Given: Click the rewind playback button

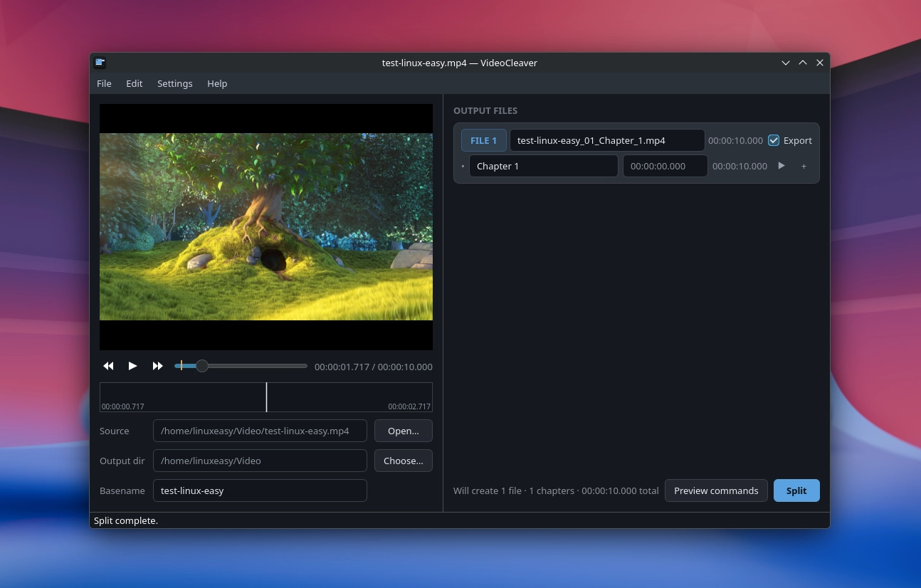Looking at the screenshot, I should (108, 366).
